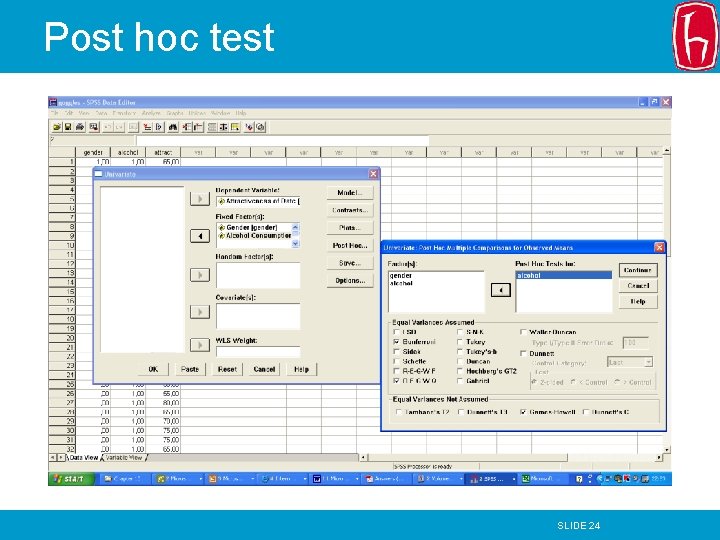Click the WLS Weight input field
Image resolution: width=720 pixels, height=540 pixels.
tap(258, 352)
